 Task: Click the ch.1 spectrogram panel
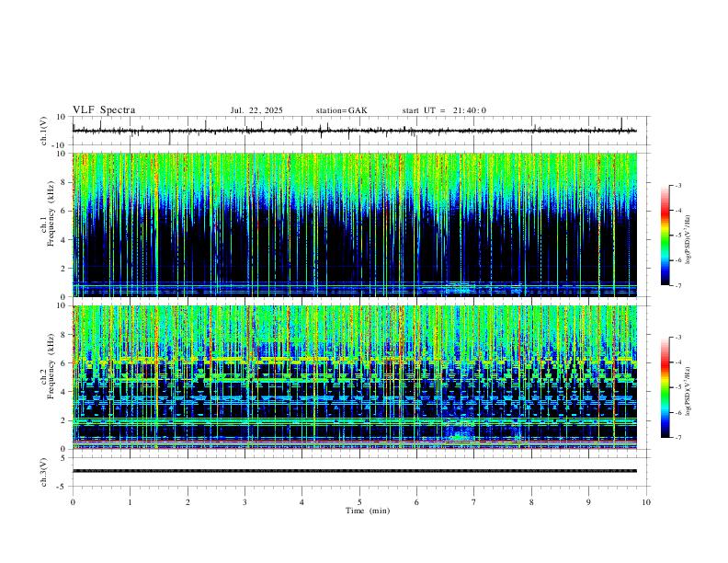pyautogui.click(x=355, y=224)
